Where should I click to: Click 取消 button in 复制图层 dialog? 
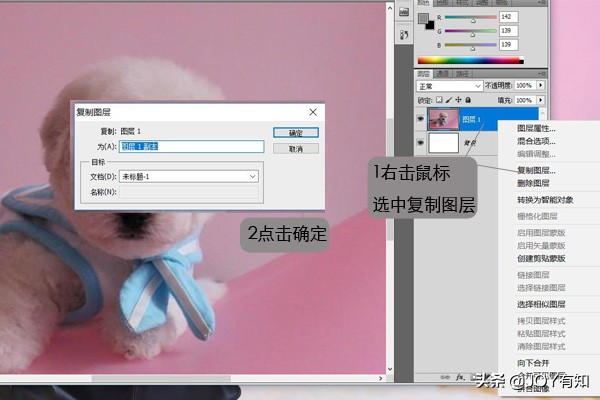(296, 149)
